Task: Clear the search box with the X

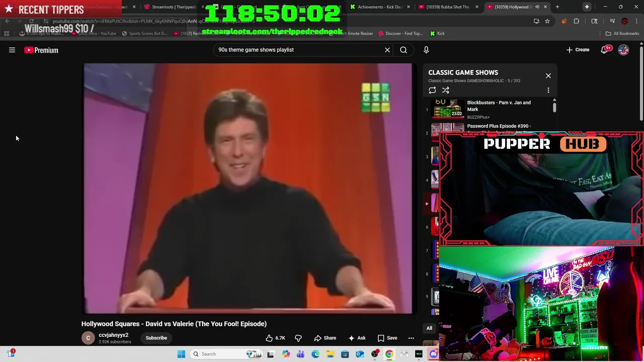Action: click(387, 50)
